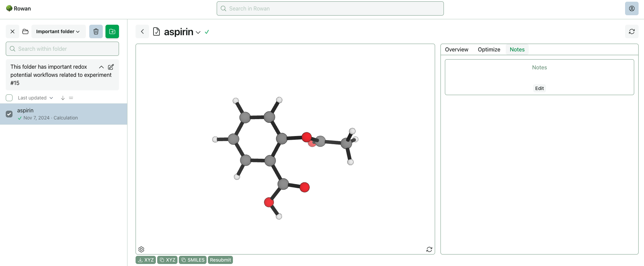Refresh the page using top-right reload icon
The image size is (644, 266).
coord(631,31)
